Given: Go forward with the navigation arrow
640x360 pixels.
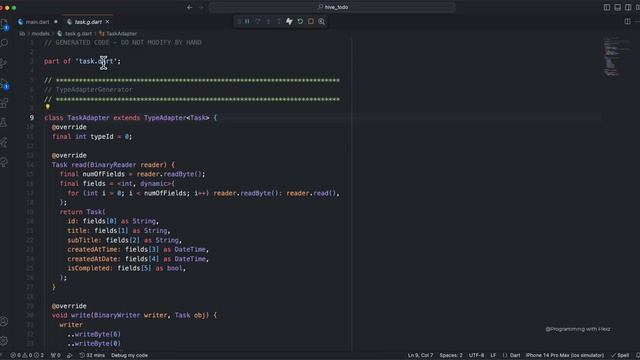Looking at the screenshot, I should 201,7.
